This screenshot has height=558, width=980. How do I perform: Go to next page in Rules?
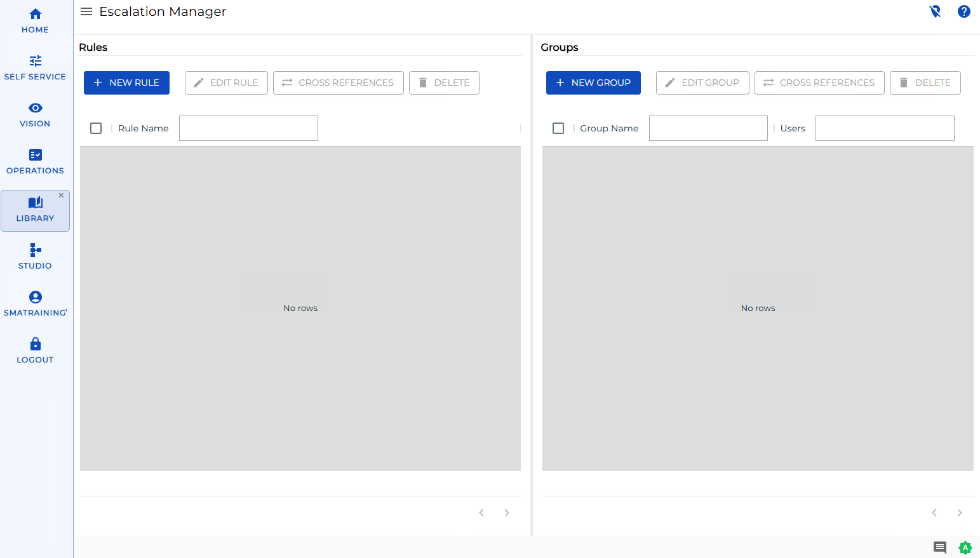[x=507, y=513]
